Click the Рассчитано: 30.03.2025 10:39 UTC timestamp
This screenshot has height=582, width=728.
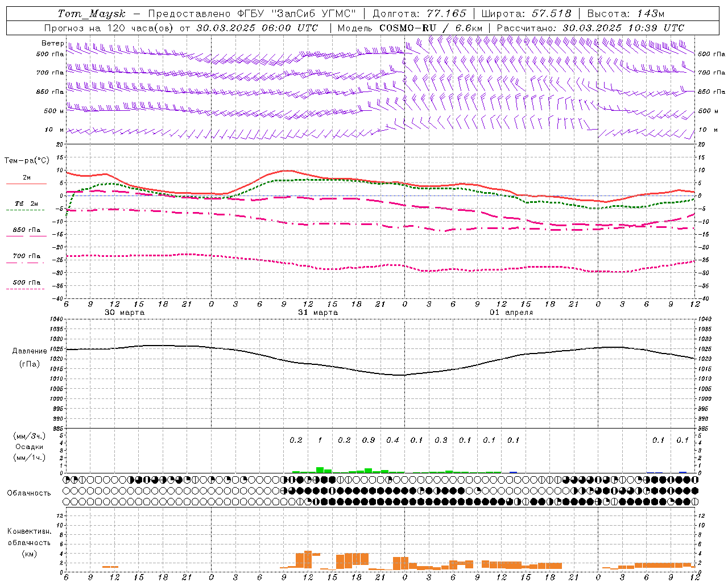[590, 28]
